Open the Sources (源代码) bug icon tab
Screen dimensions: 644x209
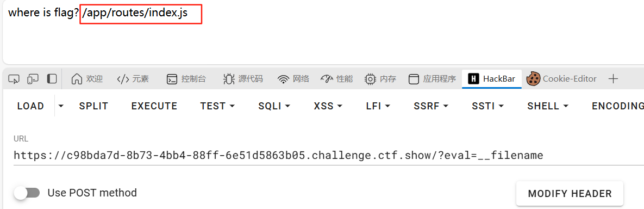[x=243, y=79]
